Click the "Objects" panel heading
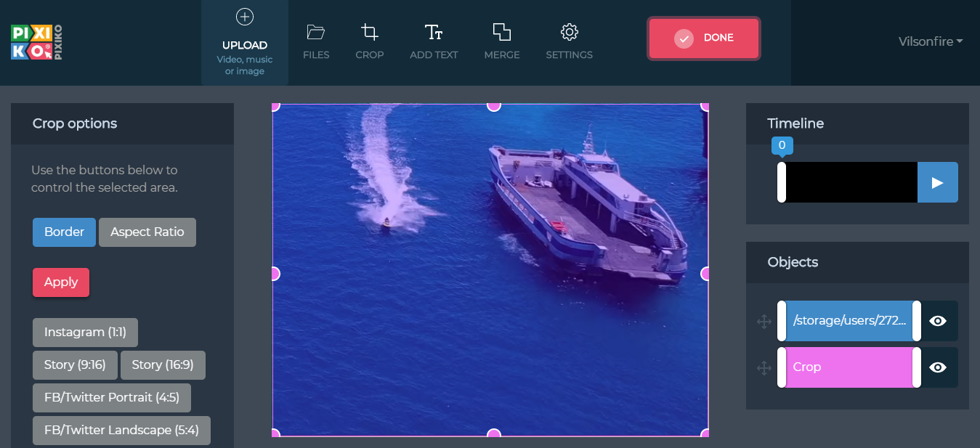Image resolution: width=980 pixels, height=448 pixels. 793,262
